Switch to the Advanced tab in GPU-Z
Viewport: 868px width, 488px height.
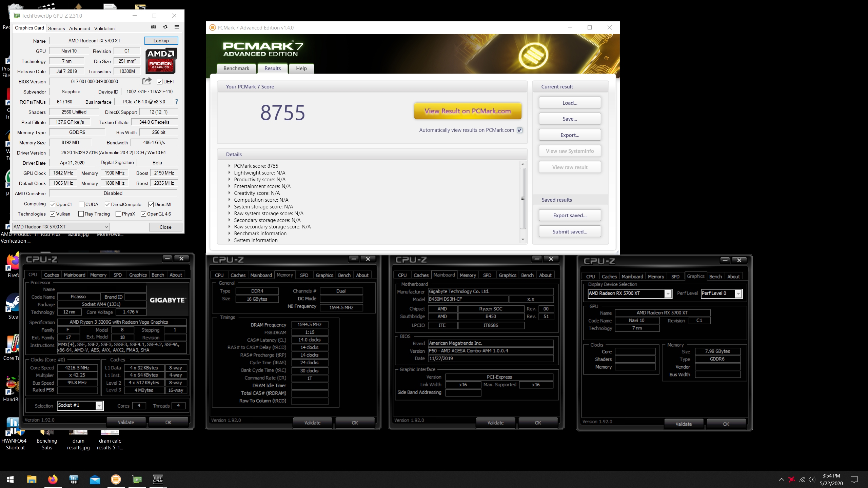[x=80, y=28]
